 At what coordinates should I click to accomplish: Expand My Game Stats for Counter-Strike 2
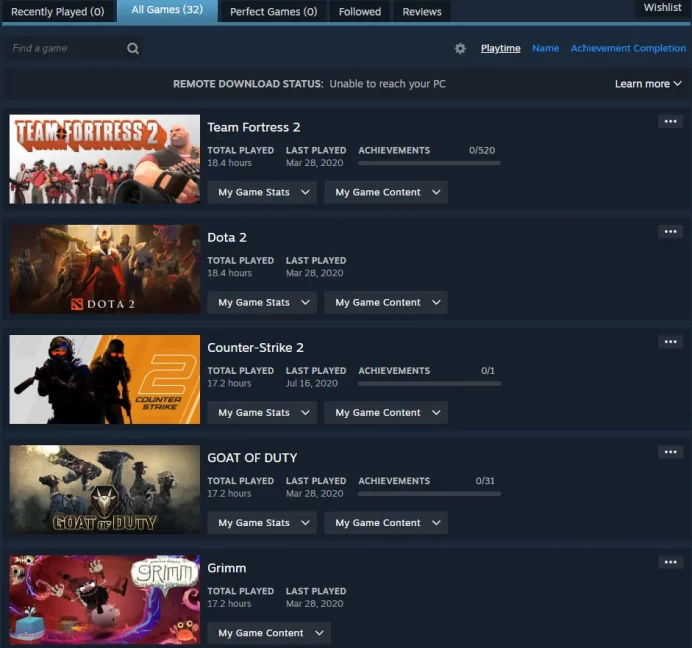262,412
